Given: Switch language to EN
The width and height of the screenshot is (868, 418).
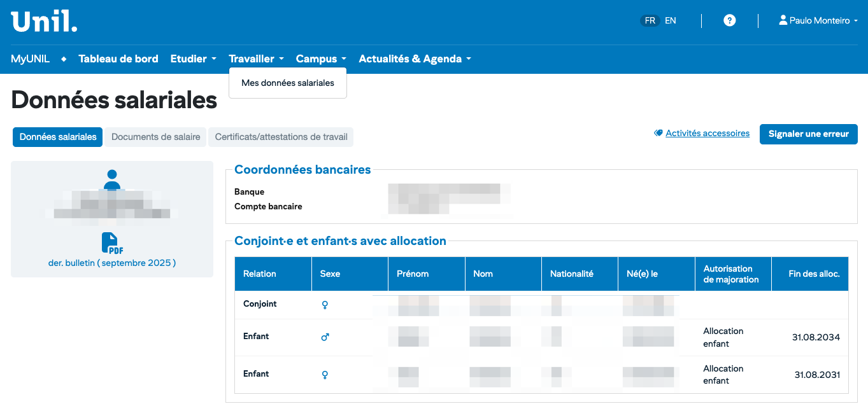Looking at the screenshot, I should click(x=671, y=20).
